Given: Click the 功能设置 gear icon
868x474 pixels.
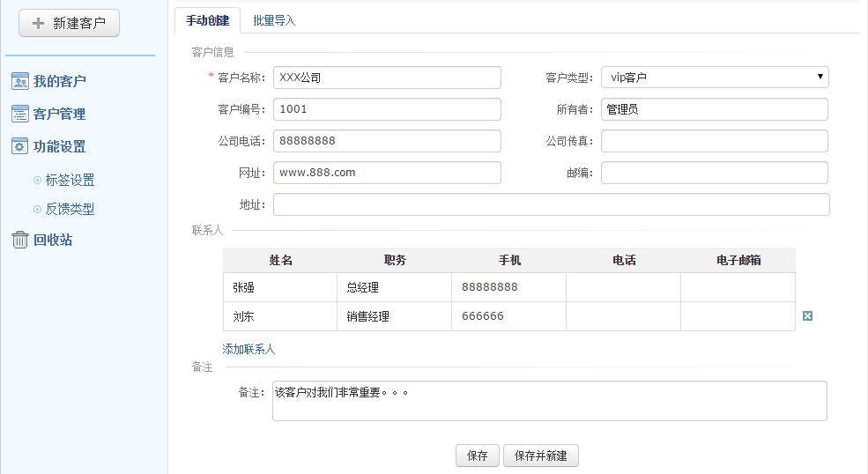Looking at the screenshot, I should point(20,146).
